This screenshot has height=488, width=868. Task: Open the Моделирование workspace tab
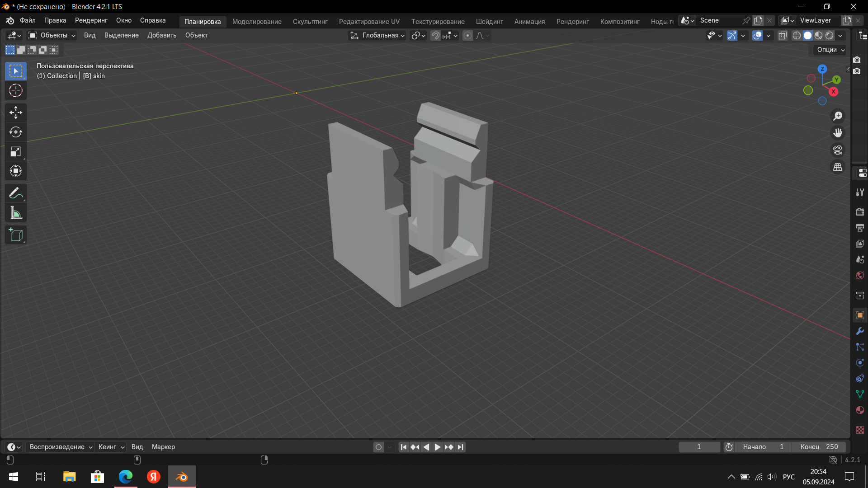click(257, 21)
